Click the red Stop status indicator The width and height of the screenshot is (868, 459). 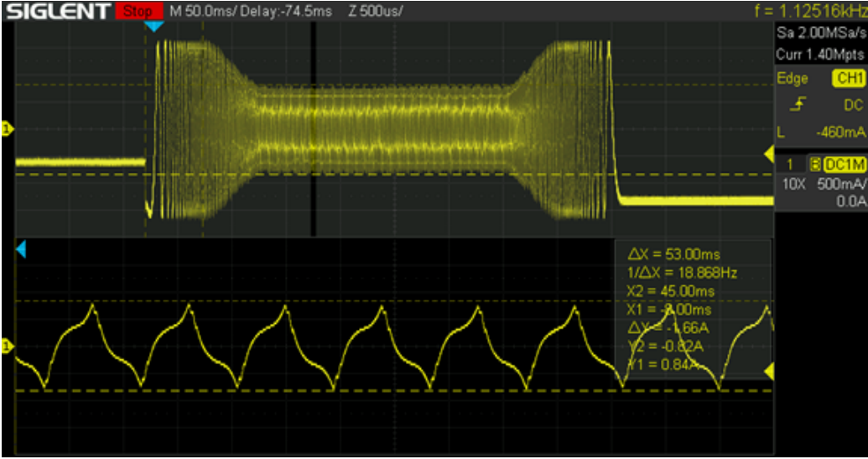pyautogui.click(x=138, y=11)
